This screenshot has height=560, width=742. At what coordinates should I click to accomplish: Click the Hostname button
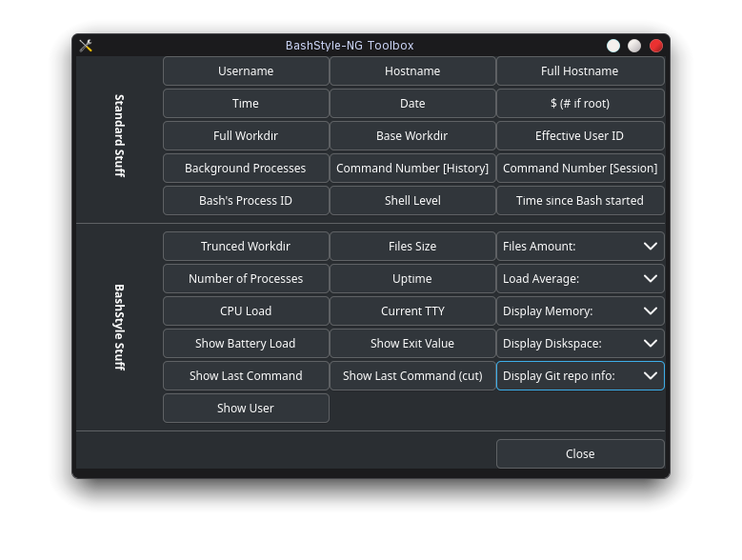tap(412, 70)
